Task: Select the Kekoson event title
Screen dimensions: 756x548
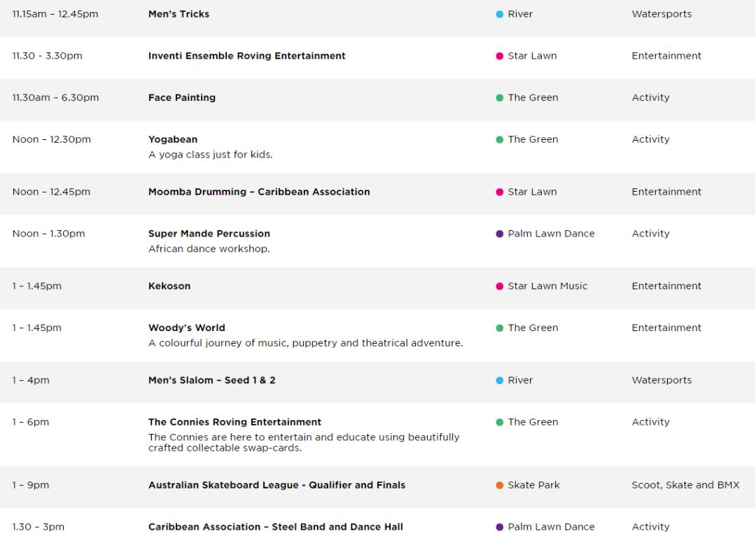Action: click(169, 286)
